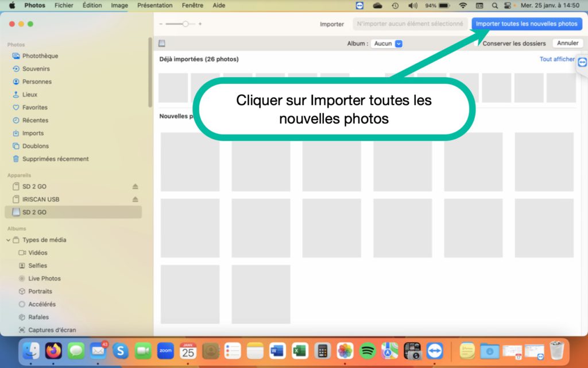Open Souvenirs in the sidebar
The height and width of the screenshot is (368, 588).
[36, 69]
